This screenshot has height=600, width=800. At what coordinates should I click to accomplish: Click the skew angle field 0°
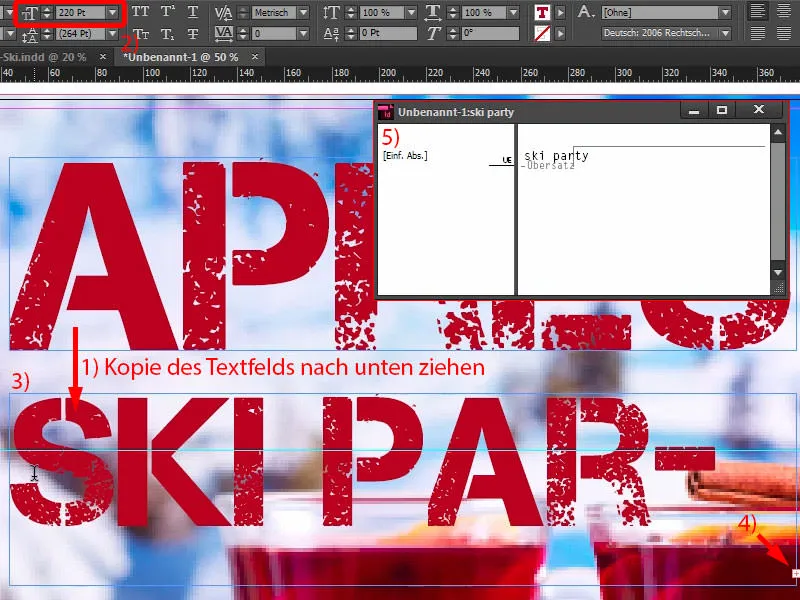pos(490,34)
